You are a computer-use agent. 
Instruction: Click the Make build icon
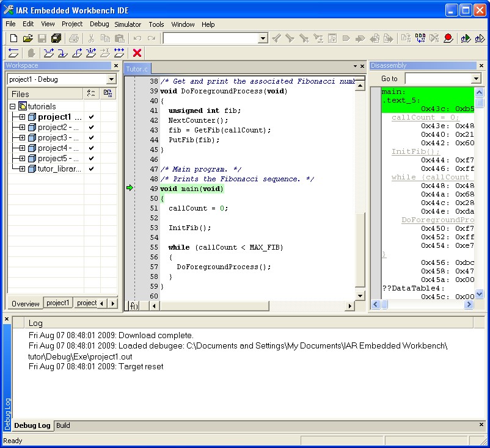[420, 38]
